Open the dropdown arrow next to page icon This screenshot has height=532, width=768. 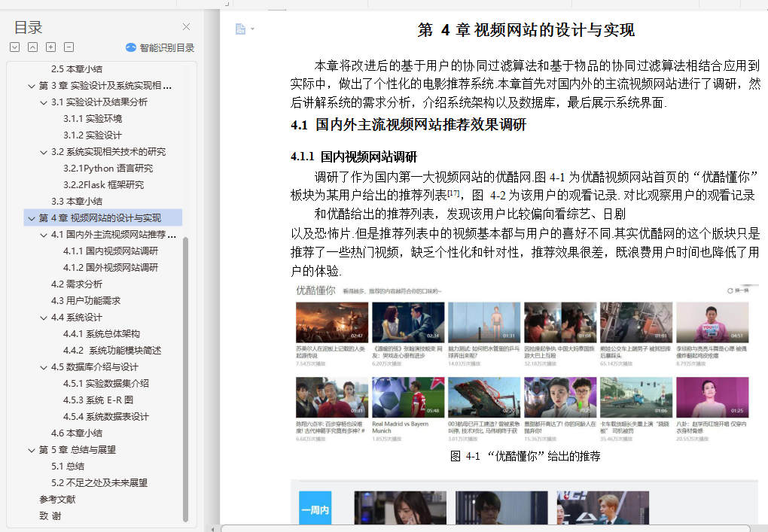[x=253, y=29]
